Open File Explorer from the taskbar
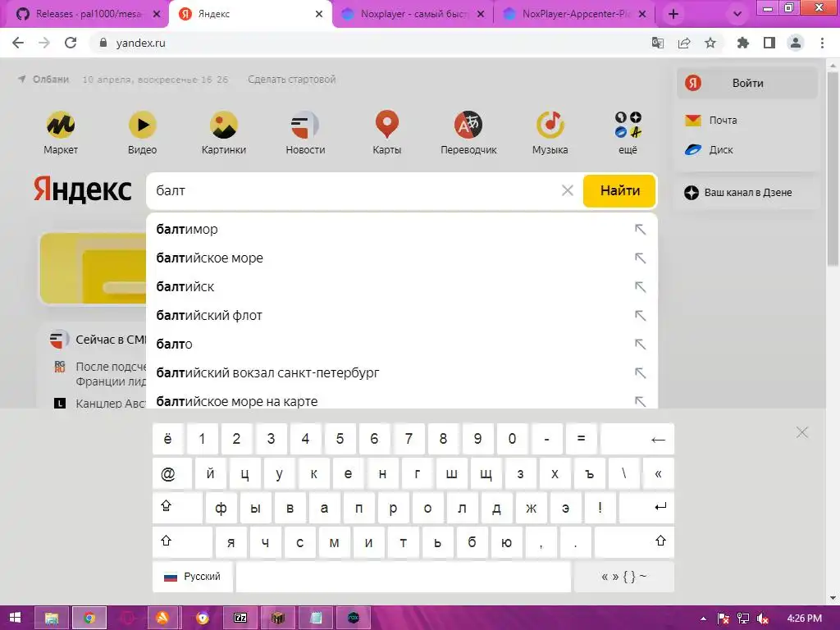The image size is (840, 630). click(x=52, y=618)
